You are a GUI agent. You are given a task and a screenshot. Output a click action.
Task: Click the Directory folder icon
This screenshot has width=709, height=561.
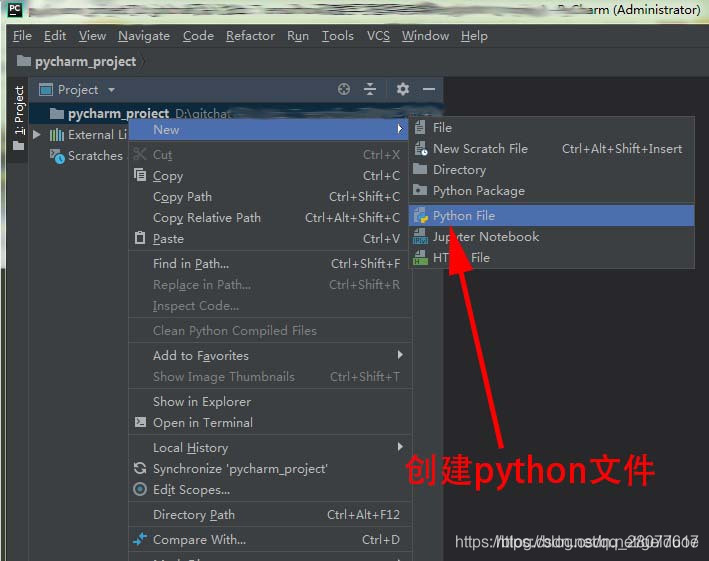click(420, 169)
